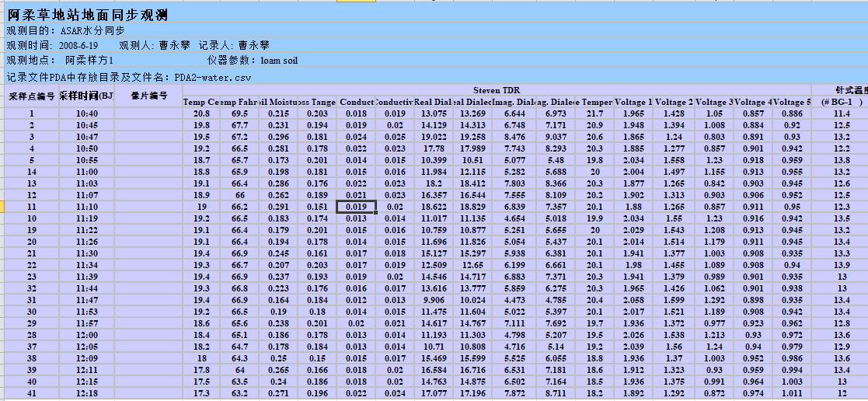Select the Steven TDR merged header

tap(497, 91)
